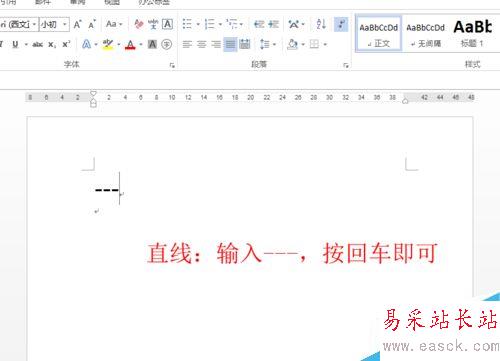500x361 pixels.
Task: Click the red text 直线:输入---,按回车即可
Action: coord(292,253)
